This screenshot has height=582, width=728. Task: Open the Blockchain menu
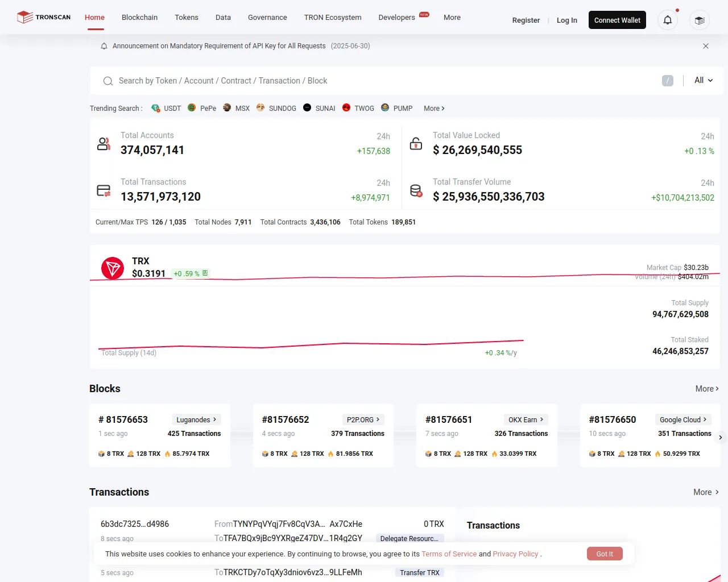(x=139, y=18)
